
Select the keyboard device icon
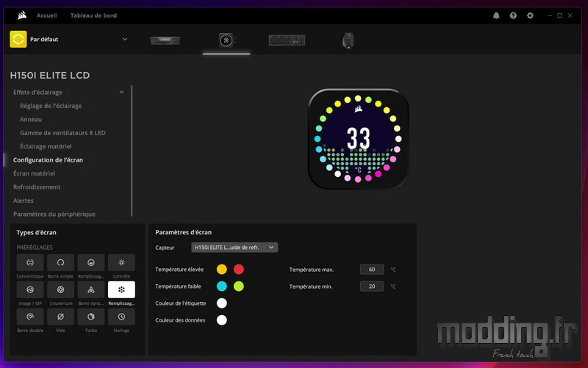[x=287, y=40]
